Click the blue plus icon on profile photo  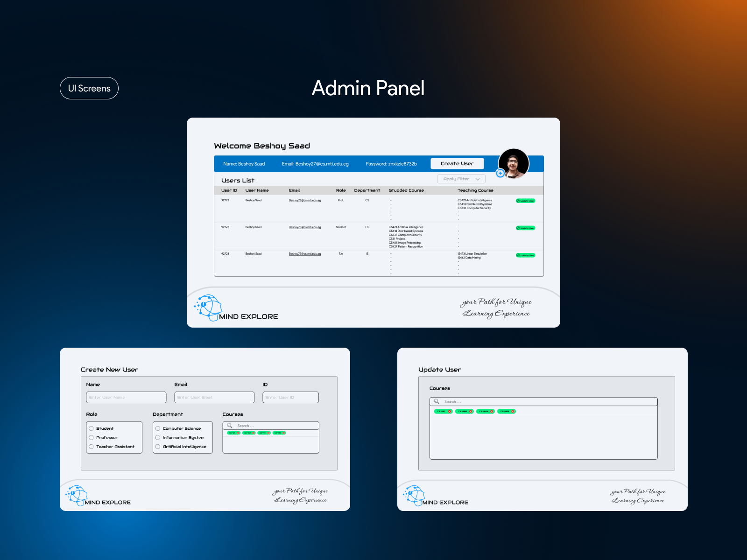pos(500,173)
